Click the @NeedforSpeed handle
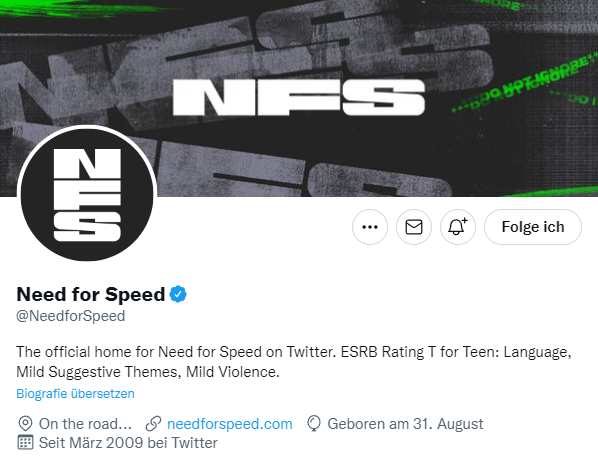This screenshot has height=462, width=598. coord(71,316)
